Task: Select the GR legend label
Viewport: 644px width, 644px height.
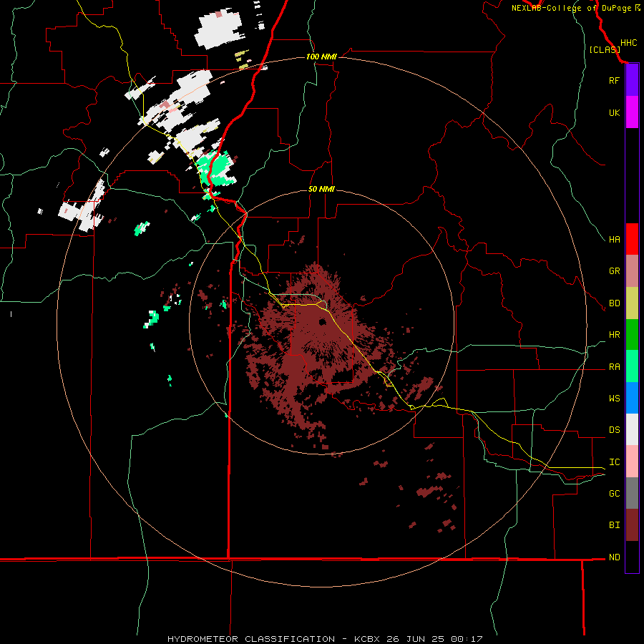Action: (614, 271)
